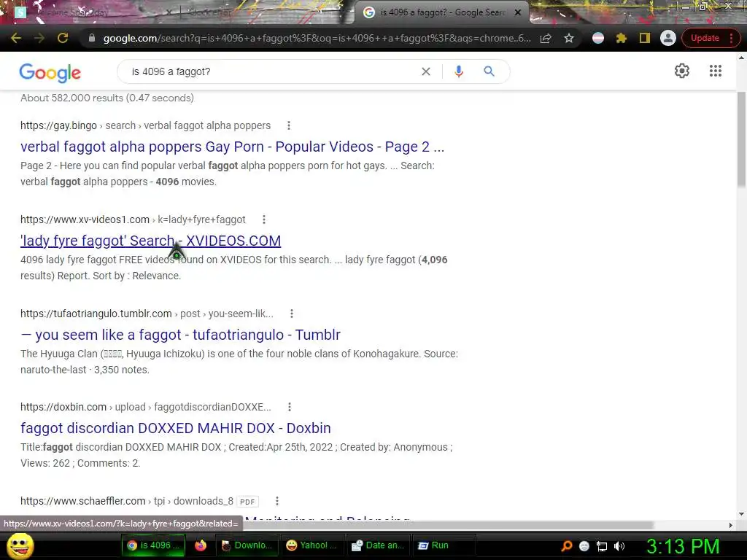Reload the current page
Viewport: 747px width, 560px height.
63,38
